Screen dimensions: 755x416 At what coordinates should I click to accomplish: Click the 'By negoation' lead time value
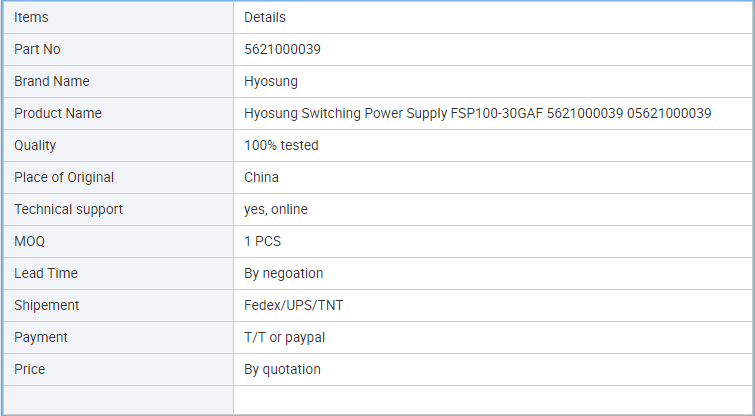click(284, 273)
